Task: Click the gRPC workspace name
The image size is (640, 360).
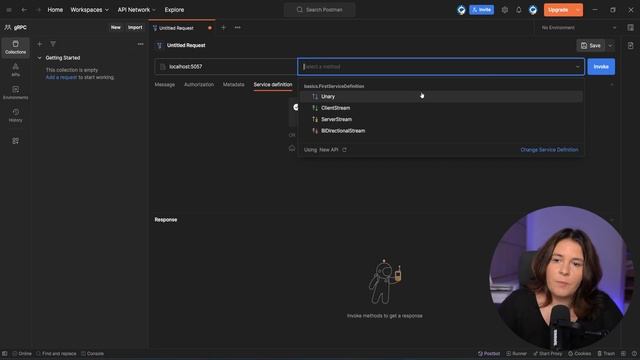Action: (20, 27)
